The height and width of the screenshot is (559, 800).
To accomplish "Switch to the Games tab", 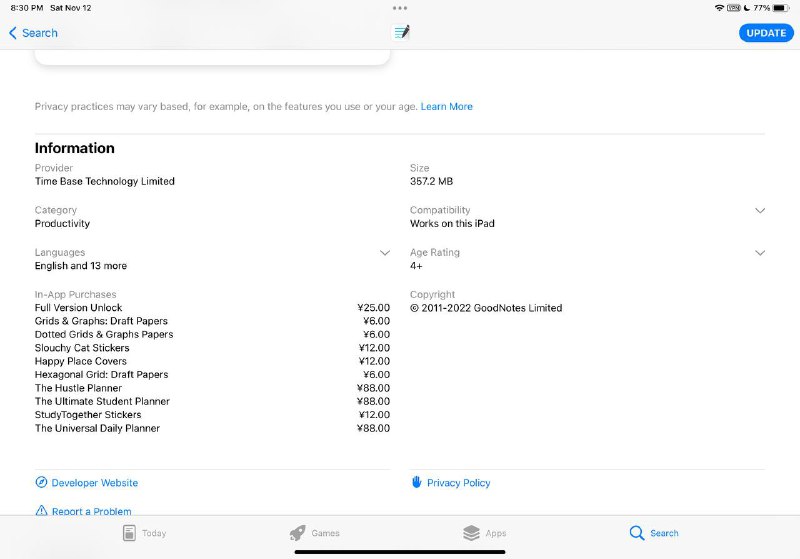I will 314,533.
